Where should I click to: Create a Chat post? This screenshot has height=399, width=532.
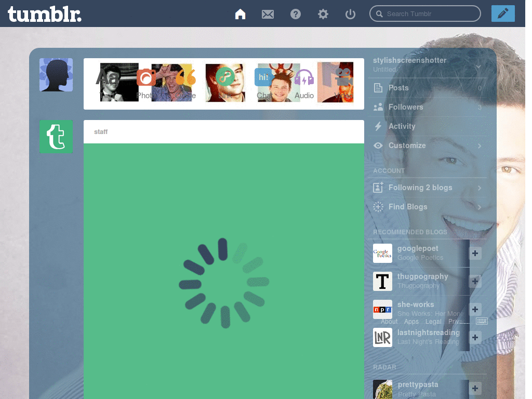(263, 83)
